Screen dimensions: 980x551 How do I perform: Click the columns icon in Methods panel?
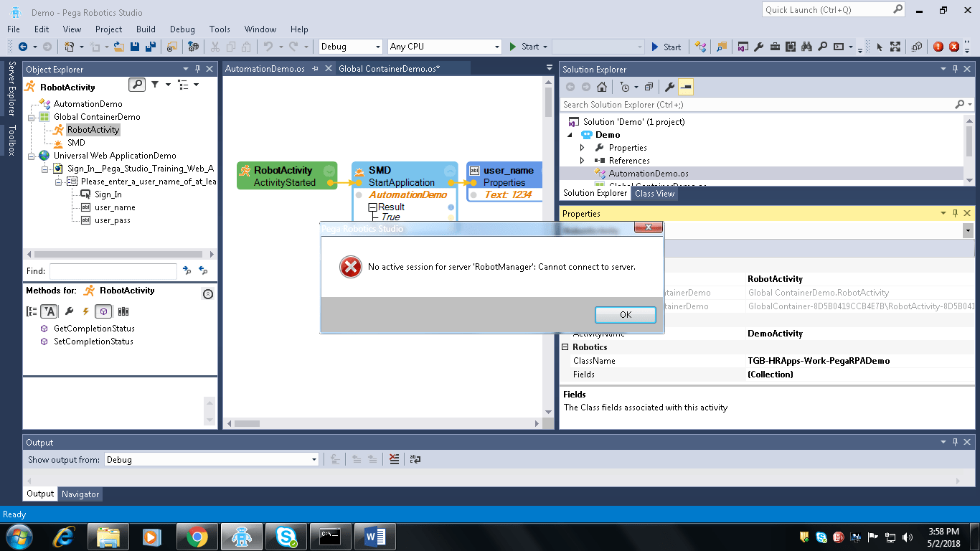tap(123, 311)
